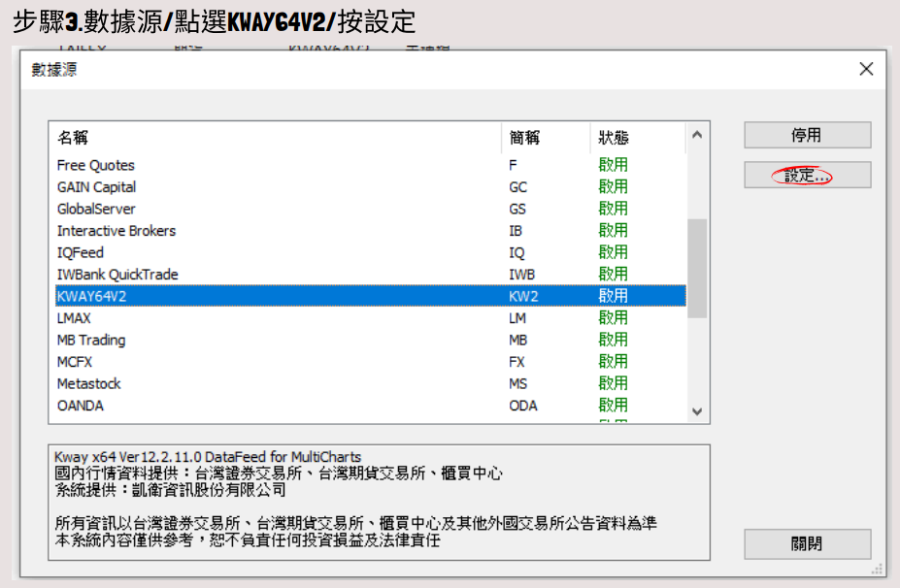Click the 停用 button

[807, 136]
